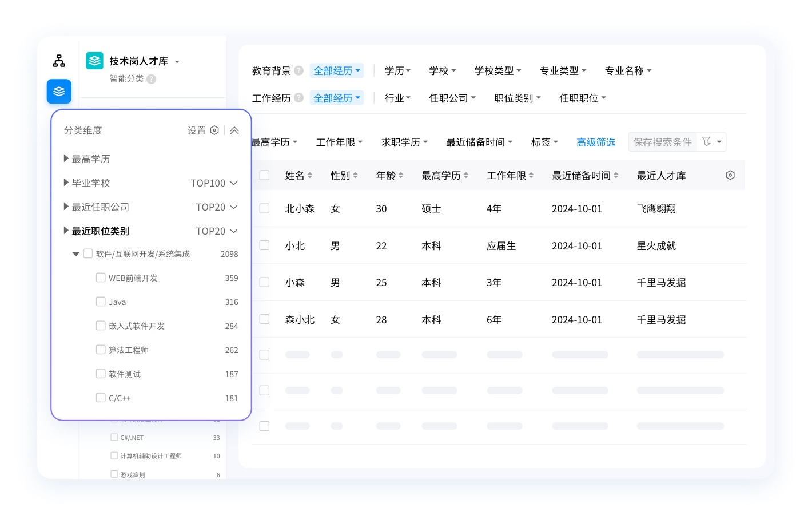This screenshot has width=812, height=515.
Task: Open the organization tree sidebar icon
Action: (x=59, y=61)
